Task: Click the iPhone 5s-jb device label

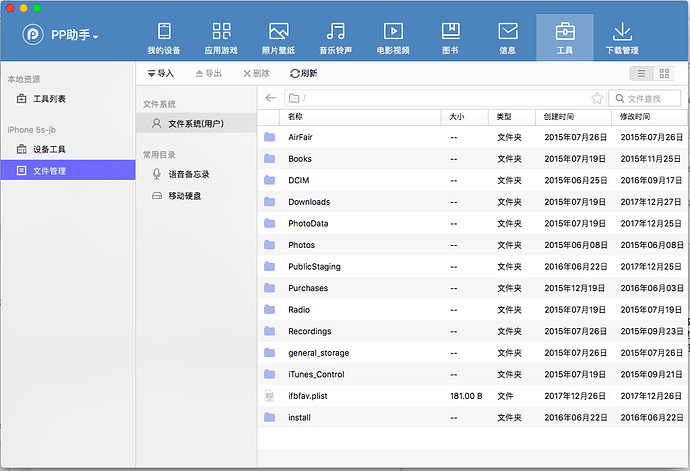Action: tap(31, 130)
